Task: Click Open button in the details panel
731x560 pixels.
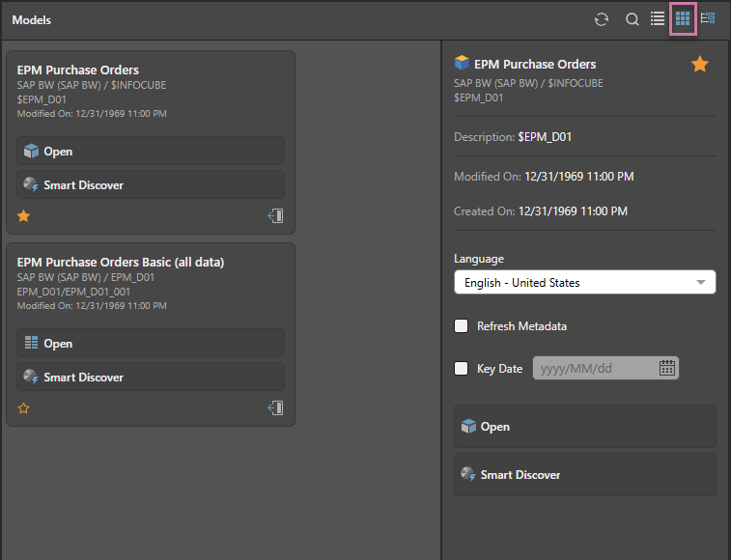Action: pos(584,427)
